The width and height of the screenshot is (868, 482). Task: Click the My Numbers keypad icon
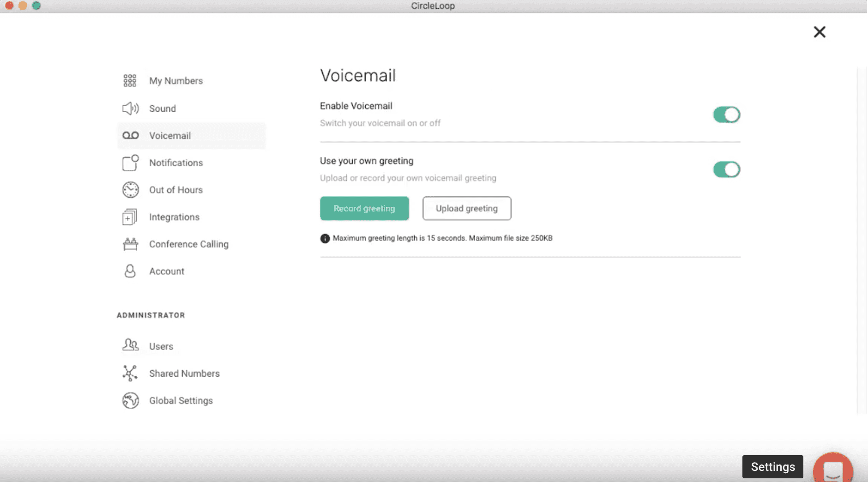(x=130, y=81)
